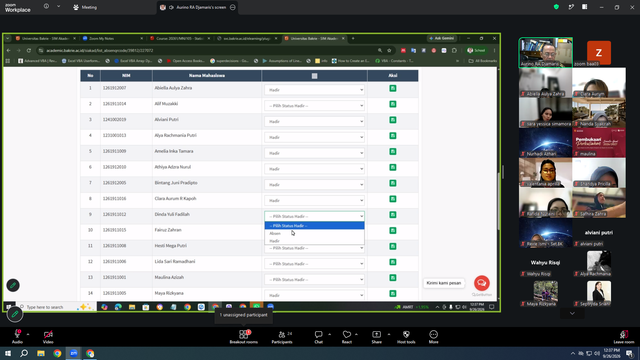Save attendance for Abiella Aulya Zahra
The height and width of the screenshot is (360, 640).
point(393,88)
